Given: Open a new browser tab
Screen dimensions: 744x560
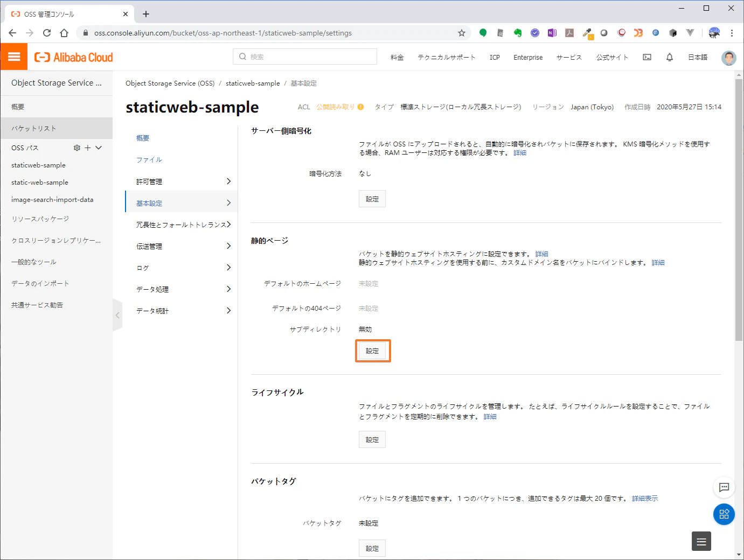Looking at the screenshot, I should click(x=146, y=14).
